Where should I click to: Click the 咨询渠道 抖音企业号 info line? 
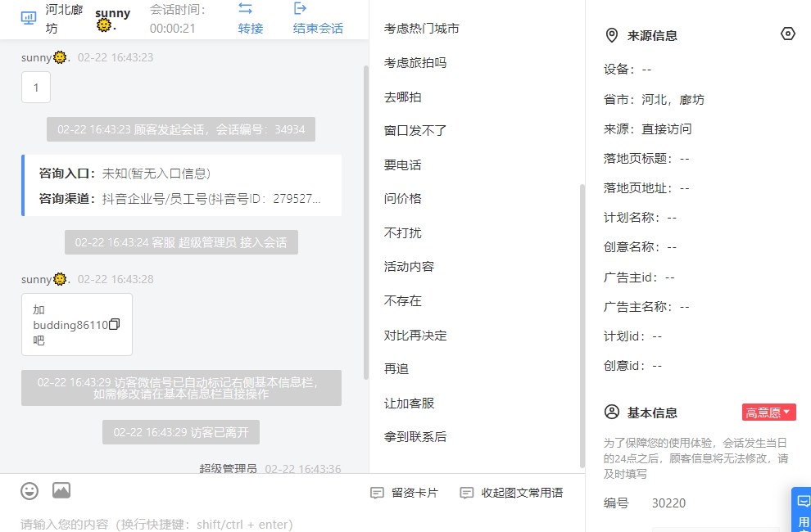180,199
